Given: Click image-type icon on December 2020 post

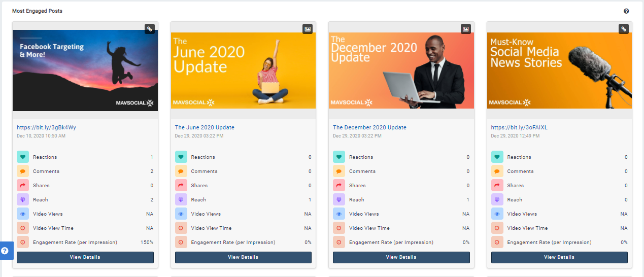Looking at the screenshot, I should pos(465,29).
